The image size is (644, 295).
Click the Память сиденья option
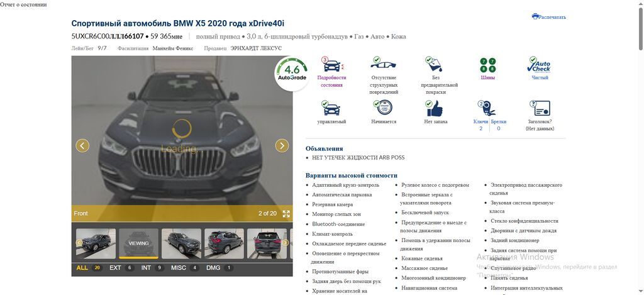pyautogui.click(x=509, y=278)
